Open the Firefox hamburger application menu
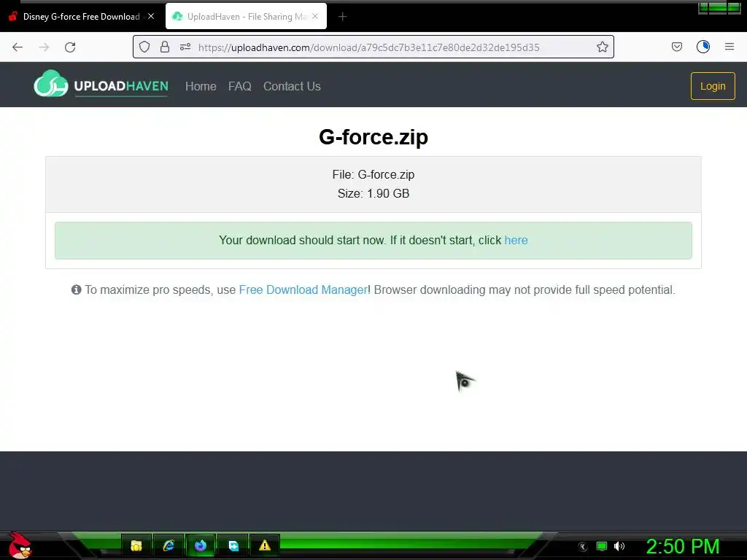Viewport: 747px width, 560px height. pos(729,47)
